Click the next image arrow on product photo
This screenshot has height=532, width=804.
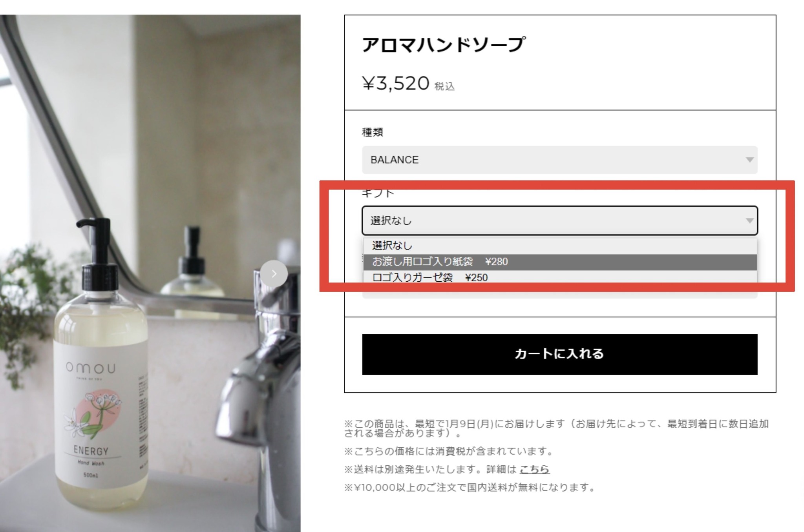(274, 273)
